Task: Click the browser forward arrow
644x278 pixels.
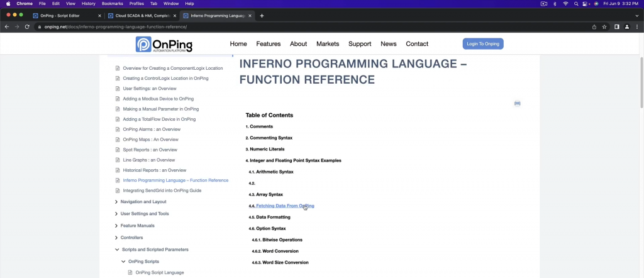Action: point(17,26)
